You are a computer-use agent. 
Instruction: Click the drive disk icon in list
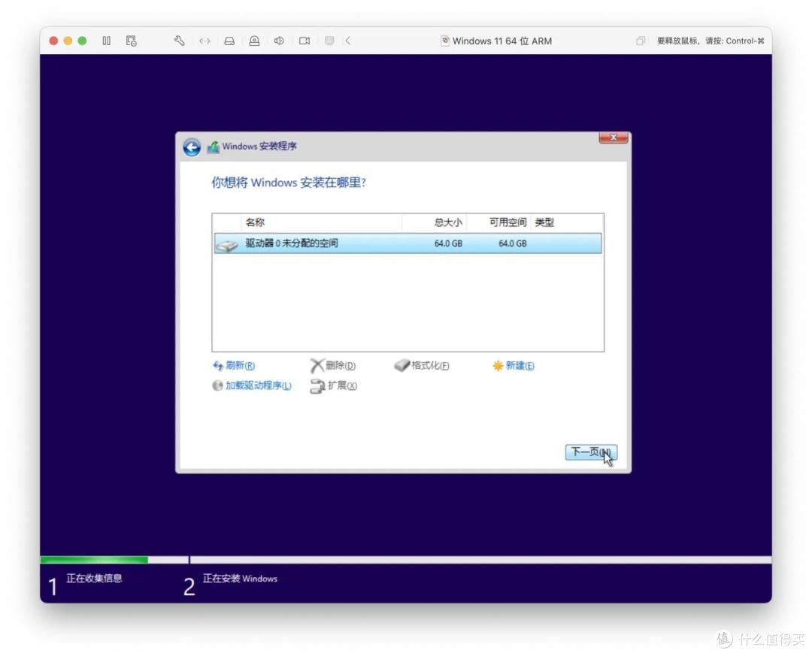227,244
